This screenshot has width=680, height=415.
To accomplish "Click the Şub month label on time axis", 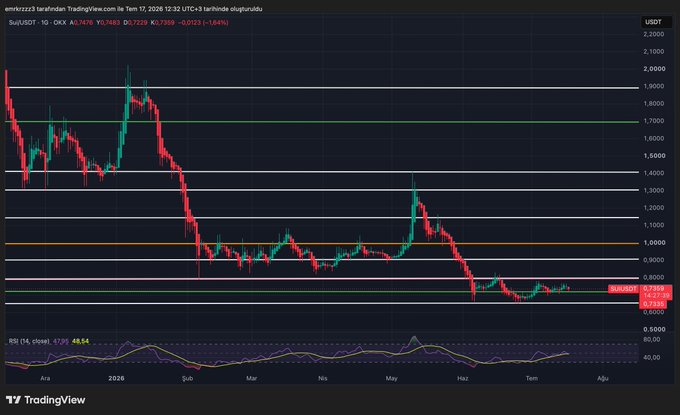I will [187, 378].
